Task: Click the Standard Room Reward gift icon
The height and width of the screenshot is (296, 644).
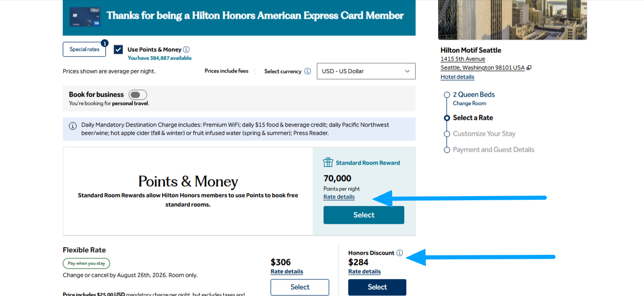Action: 328,162
